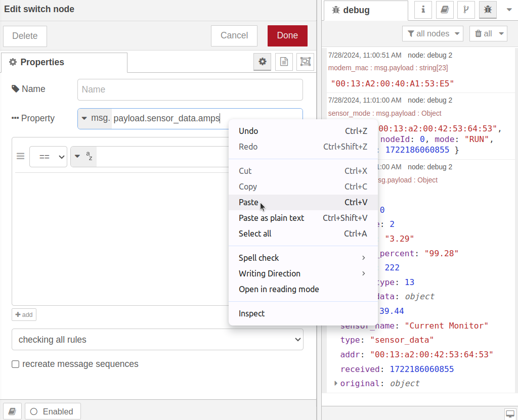The height and width of the screenshot is (420, 518).
Task: Check recreate message sequences checkbox
Action: point(16,364)
